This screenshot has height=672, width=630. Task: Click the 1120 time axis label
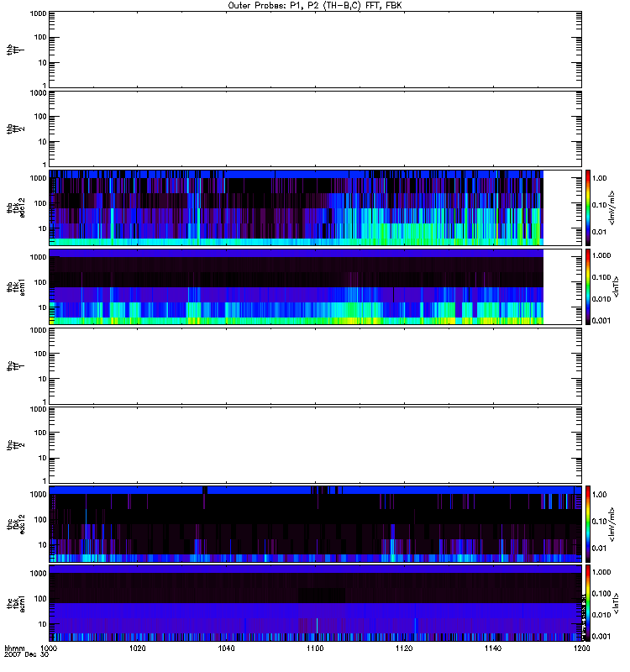click(405, 649)
